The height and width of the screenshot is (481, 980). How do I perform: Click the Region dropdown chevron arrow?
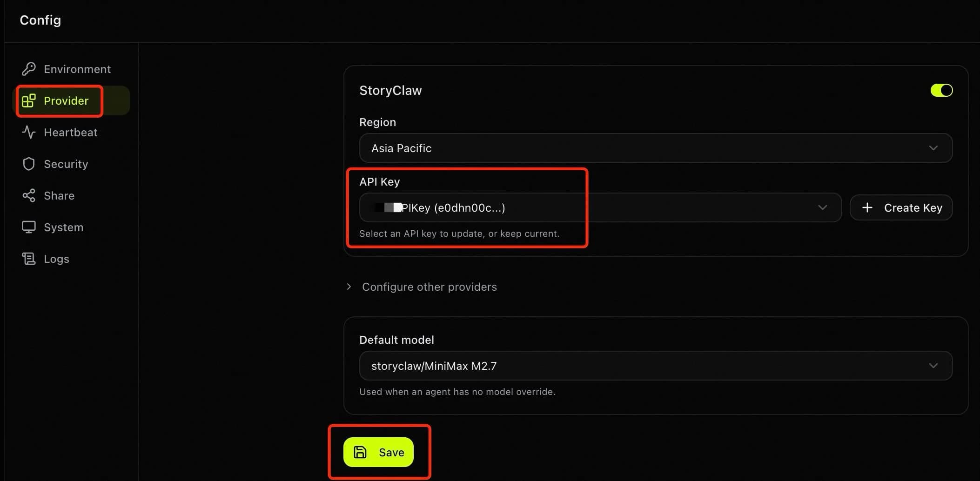(x=933, y=148)
